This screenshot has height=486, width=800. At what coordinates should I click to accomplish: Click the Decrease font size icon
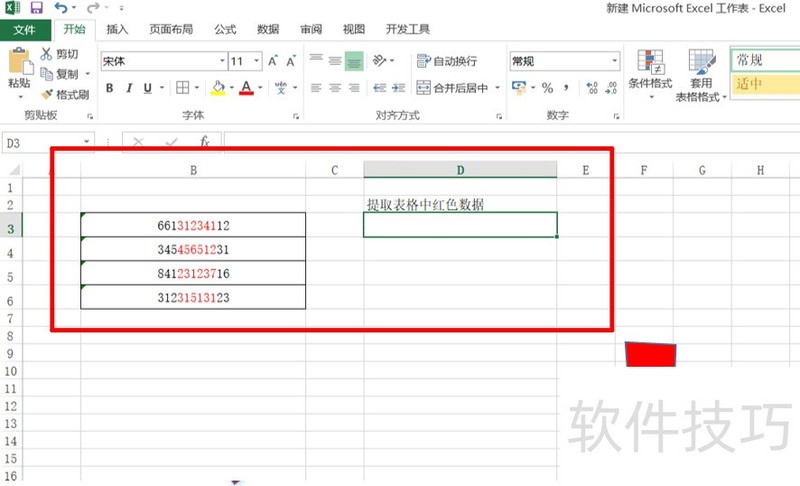pyautogui.click(x=291, y=61)
